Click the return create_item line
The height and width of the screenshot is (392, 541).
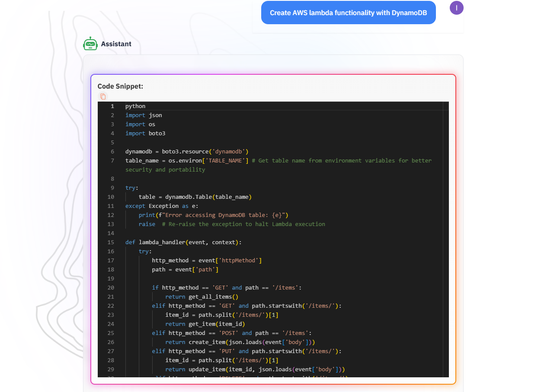[x=240, y=342]
